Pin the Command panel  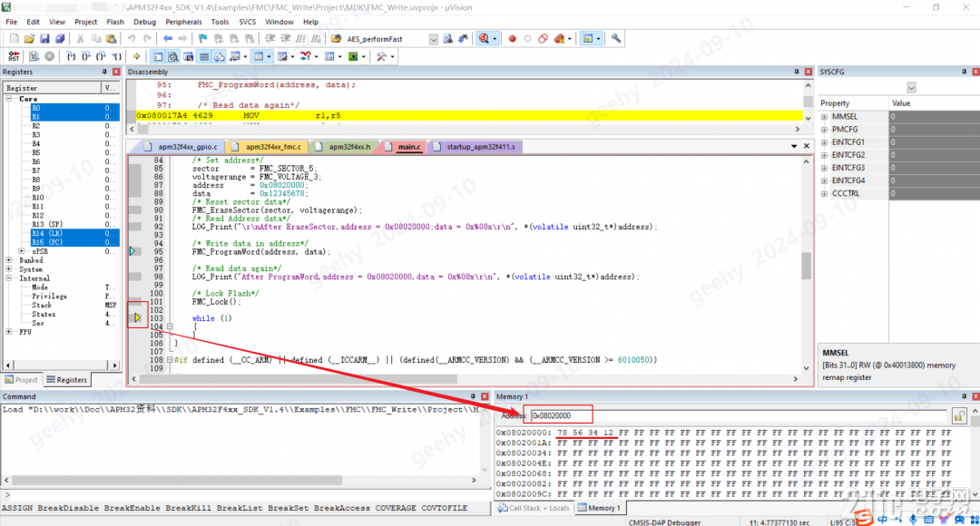click(473, 396)
